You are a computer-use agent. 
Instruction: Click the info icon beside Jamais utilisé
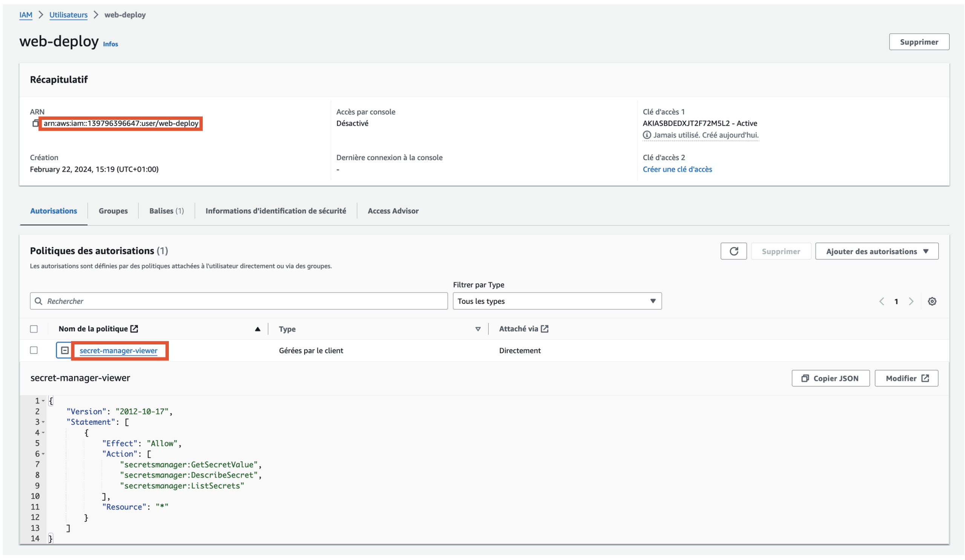(646, 135)
